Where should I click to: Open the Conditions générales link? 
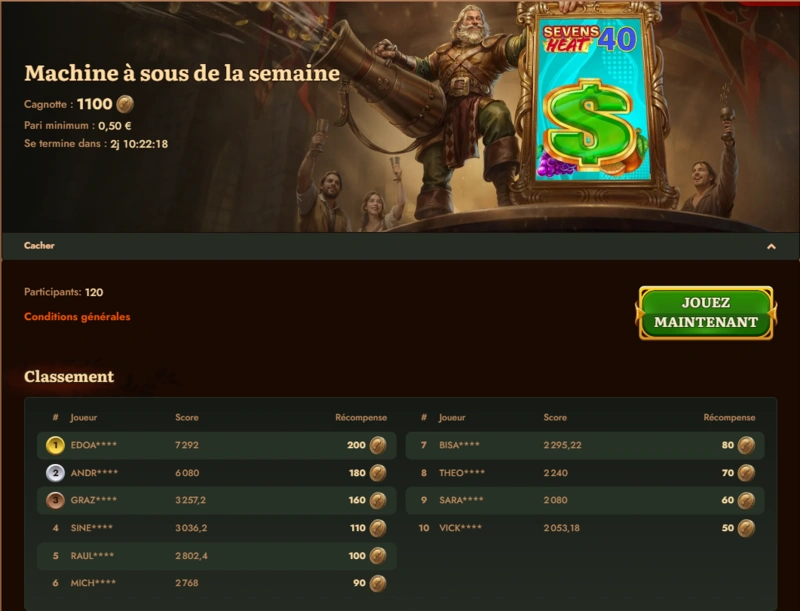pyautogui.click(x=77, y=317)
